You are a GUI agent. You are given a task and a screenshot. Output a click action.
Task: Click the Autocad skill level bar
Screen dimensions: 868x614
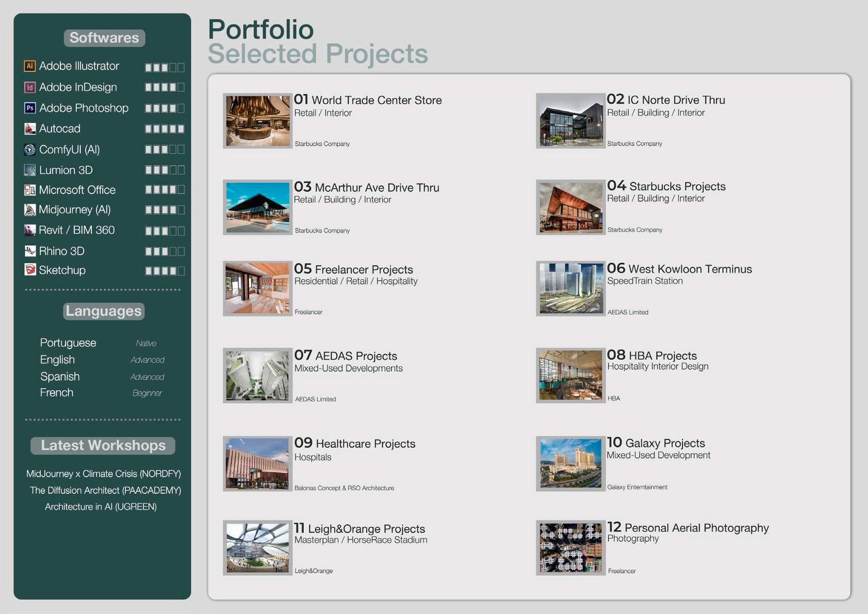pyautogui.click(x=165, y=129)
